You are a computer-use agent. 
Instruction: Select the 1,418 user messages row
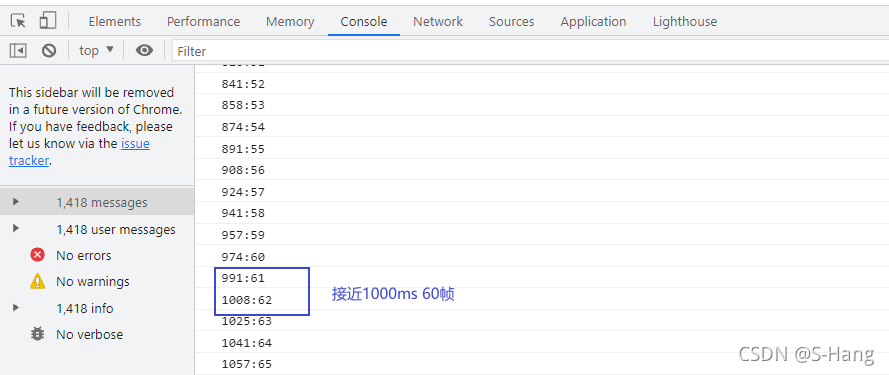97,229
